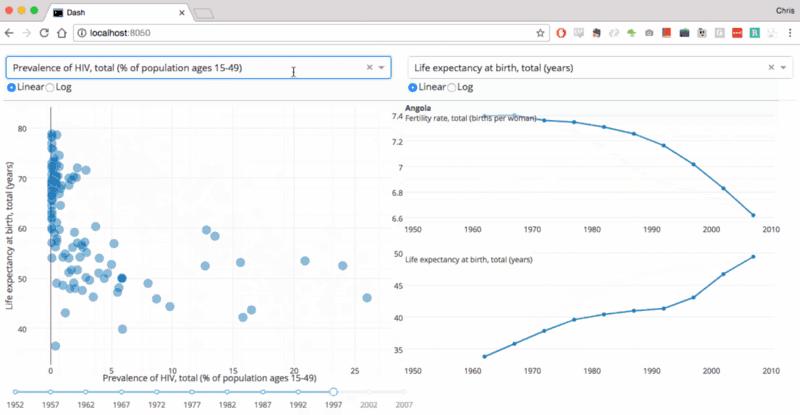Open the Chrome three-dot menu
Viewport: 800px width, 415px height.
point(790,33)
